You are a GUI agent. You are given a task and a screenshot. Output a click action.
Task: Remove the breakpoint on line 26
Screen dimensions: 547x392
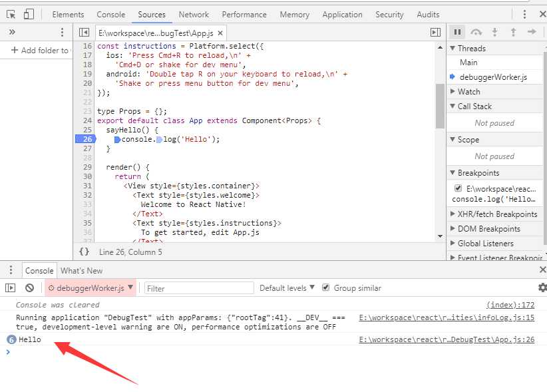[x=85, y=139]
